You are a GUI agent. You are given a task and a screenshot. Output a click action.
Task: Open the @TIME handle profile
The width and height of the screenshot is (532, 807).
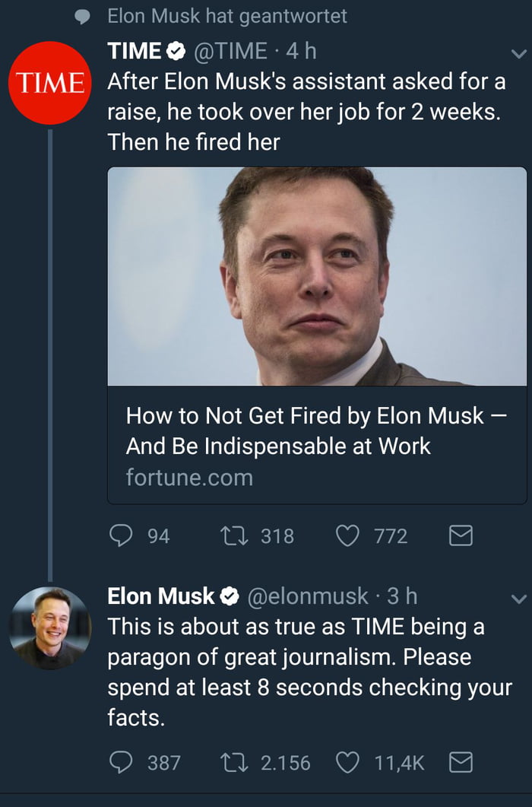[230, 51]
